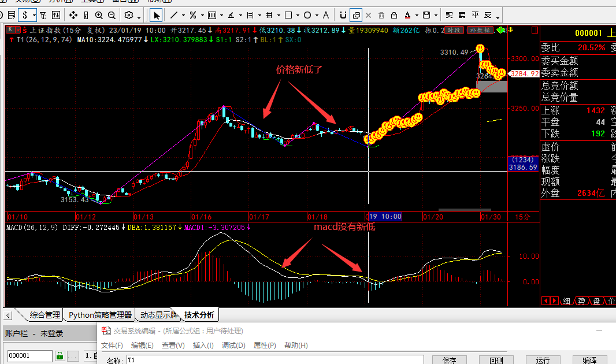Click the 卖 sell button in toolbar

[x=462, y=15]
